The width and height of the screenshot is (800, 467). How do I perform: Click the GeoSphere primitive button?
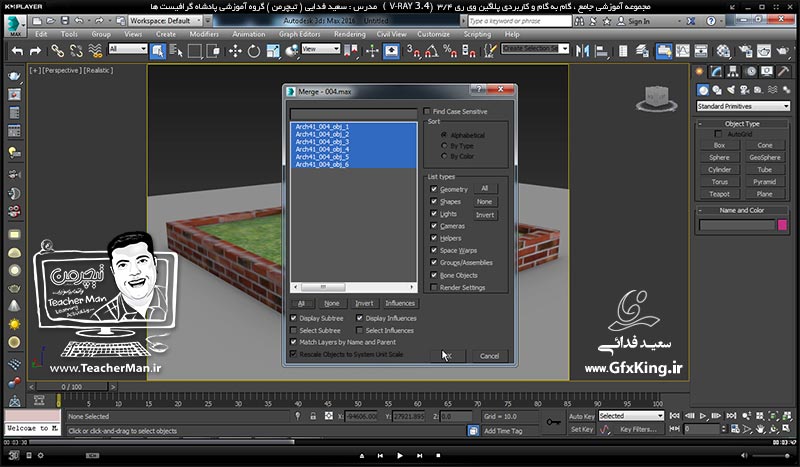[764, 157]
